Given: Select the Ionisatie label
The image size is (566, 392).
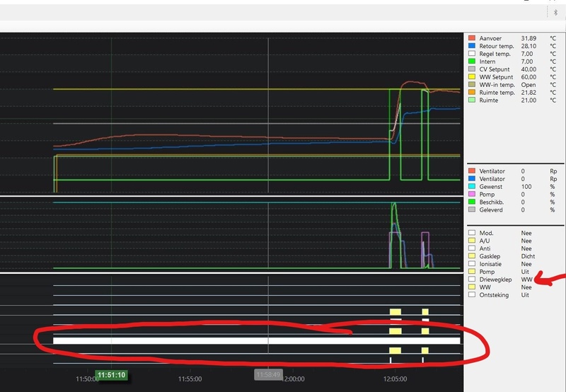Looking at the screenshot, I should coord(490,264).
